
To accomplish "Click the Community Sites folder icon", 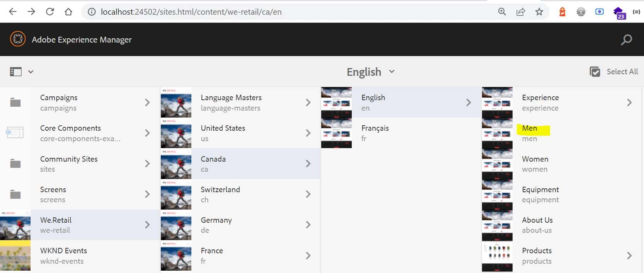I will click(15, 164).
